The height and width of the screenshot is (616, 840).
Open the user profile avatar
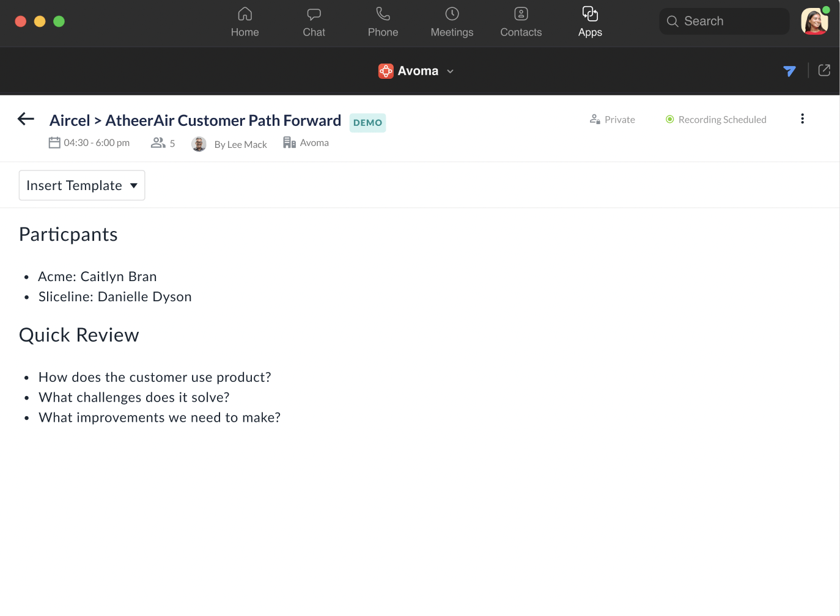pos(814,21)
